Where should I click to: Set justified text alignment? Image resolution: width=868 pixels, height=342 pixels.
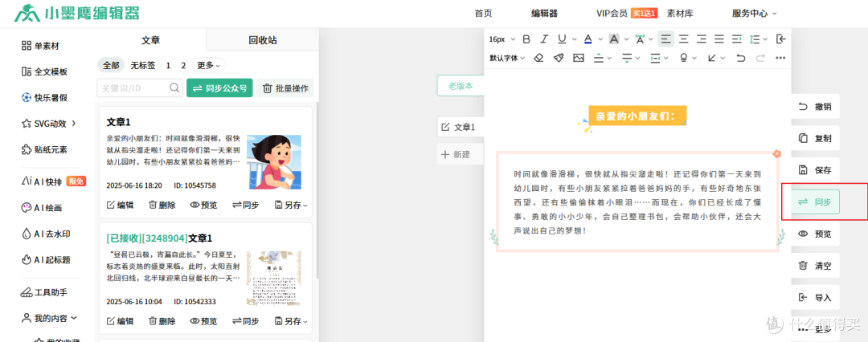[x=719, y=39]
